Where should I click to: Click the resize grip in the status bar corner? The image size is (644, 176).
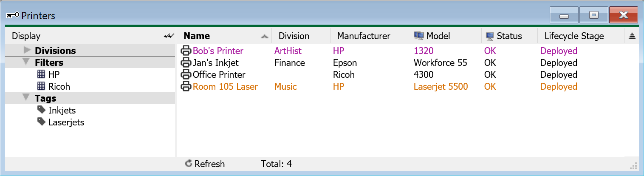tap(633, 166)
